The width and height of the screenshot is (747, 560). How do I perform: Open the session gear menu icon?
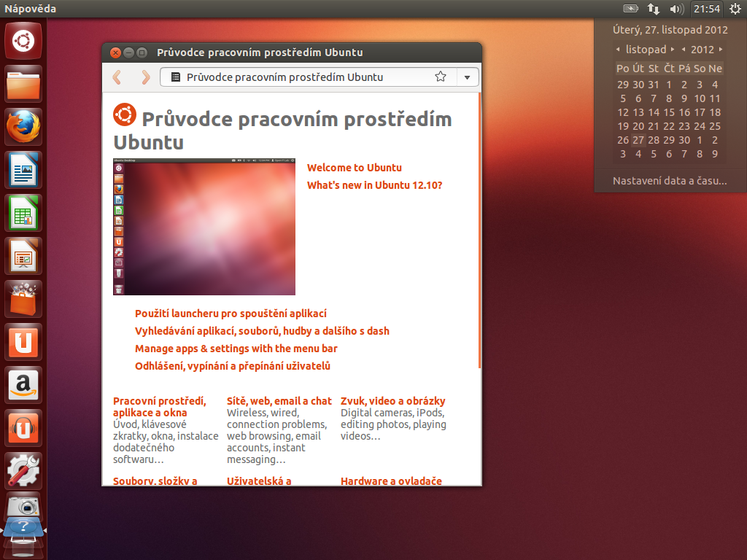pos(735,9)
